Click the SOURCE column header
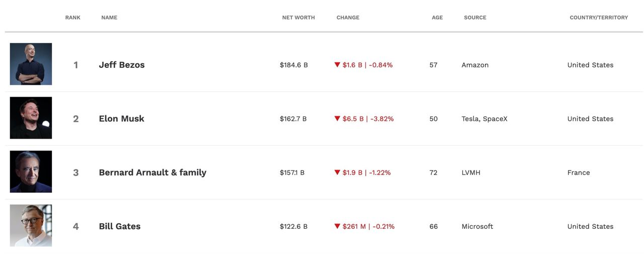The image size is (644, 255). pos(475,18)
